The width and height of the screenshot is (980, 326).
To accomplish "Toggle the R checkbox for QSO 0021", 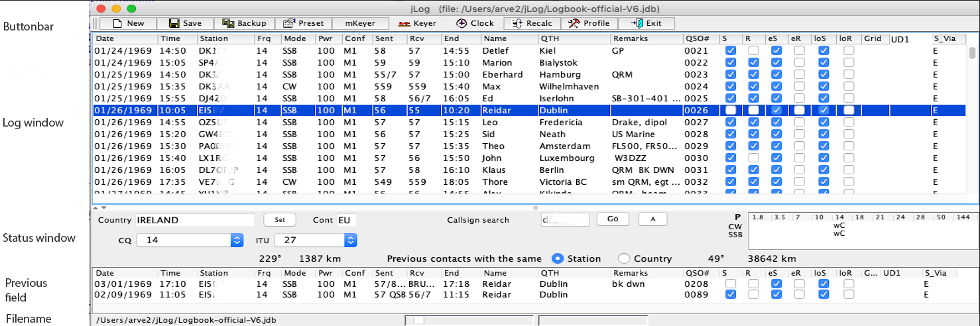I will 754,50.
